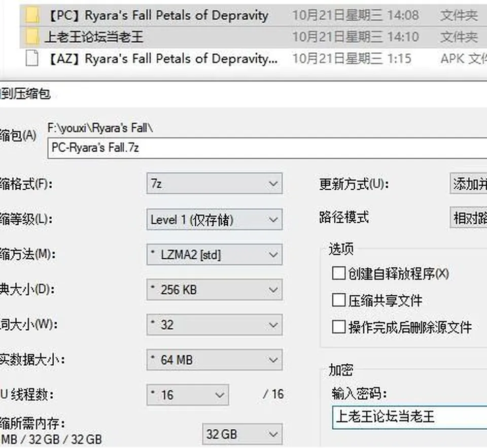Image resolution: width=487 pixels, height=448 pixels.
Task: Expand the memory limit dropdown 32 GB
Action: click(242, 434)
